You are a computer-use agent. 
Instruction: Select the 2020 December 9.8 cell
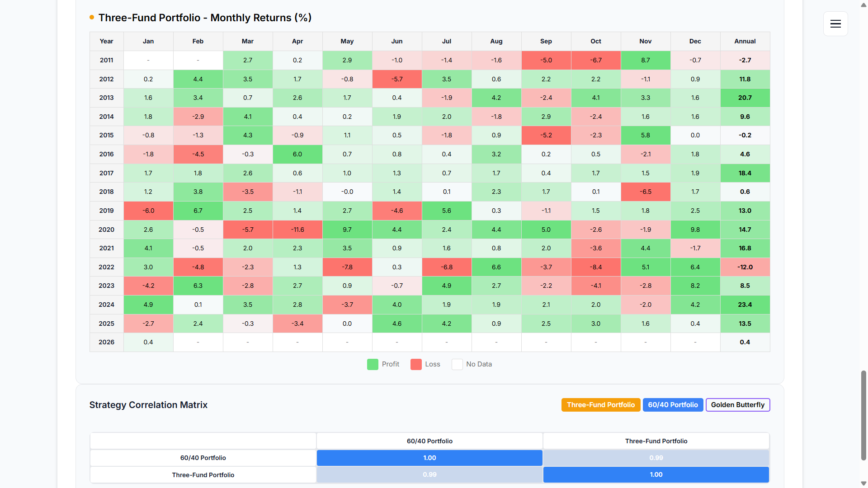pyautogui.click(x=695, y=230)
